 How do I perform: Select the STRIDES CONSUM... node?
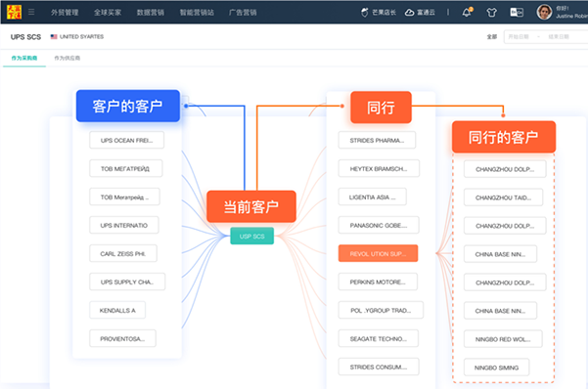click(379, 367)
